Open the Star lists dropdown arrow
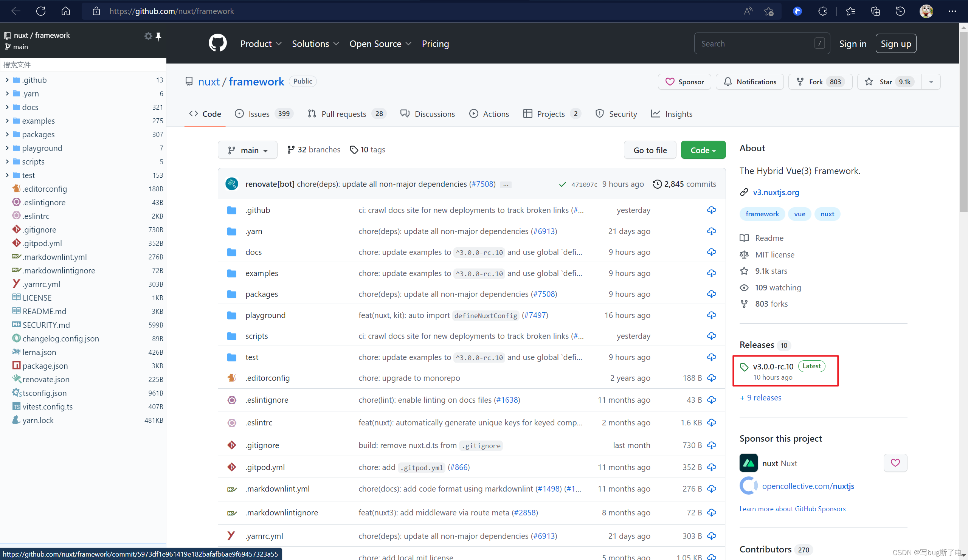968x560 pixels. click(x=931, y=82)
